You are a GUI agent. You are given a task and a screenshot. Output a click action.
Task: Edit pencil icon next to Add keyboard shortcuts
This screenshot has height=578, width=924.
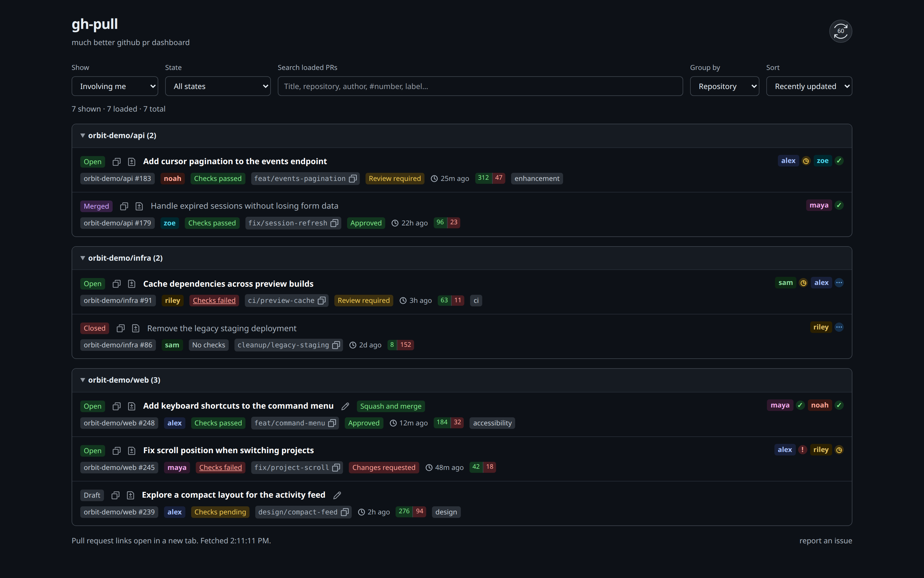click(345, 406)
